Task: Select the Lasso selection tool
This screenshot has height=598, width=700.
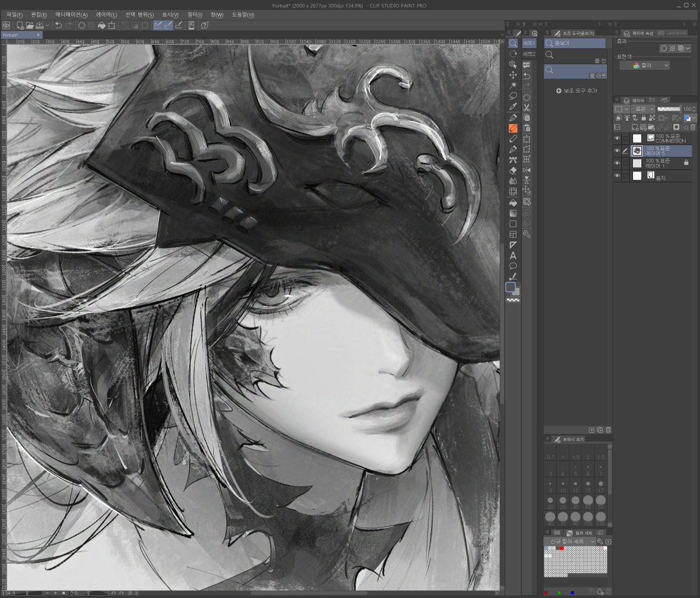Action: coord(513,96)
